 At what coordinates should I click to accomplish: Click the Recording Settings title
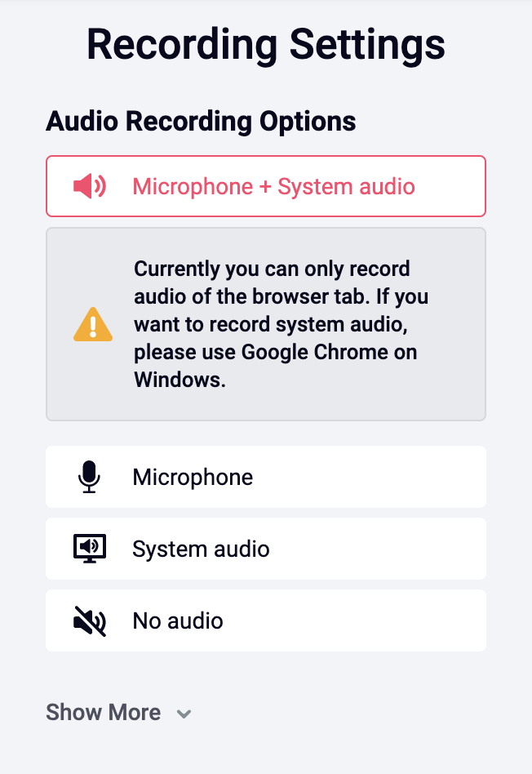coord(266,45)
